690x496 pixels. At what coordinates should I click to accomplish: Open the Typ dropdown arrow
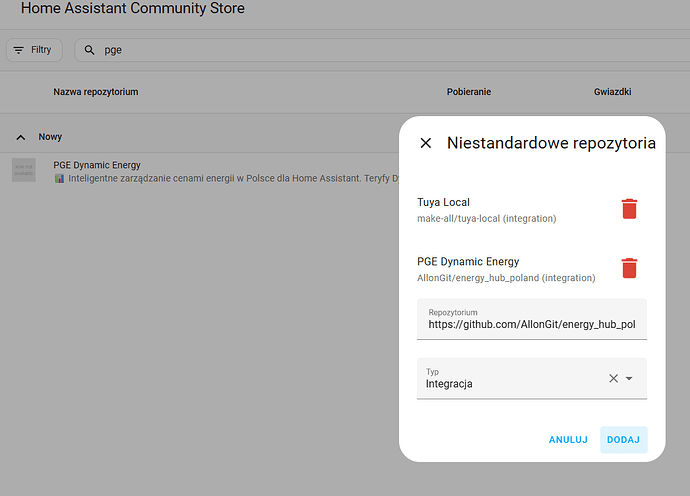[629, 378]
